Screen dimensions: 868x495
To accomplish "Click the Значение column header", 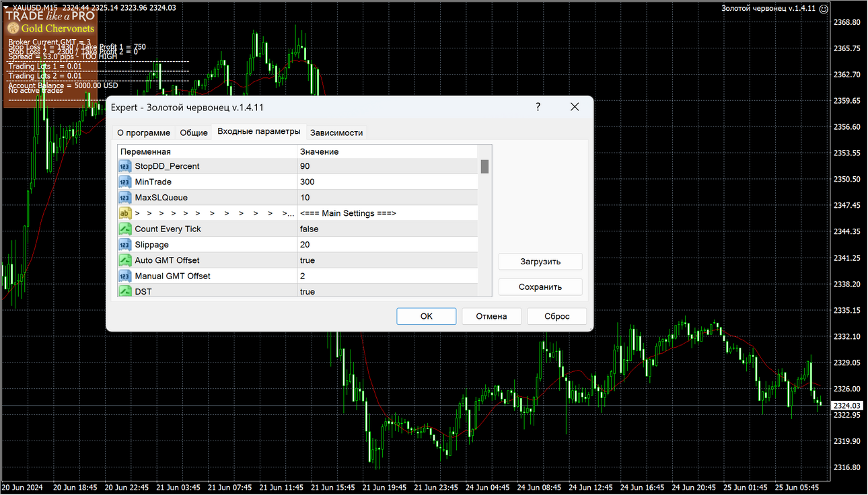I will pyautogui.click(x=387, y=151).
